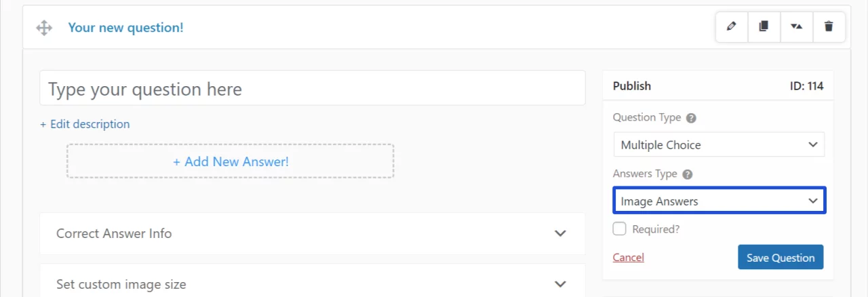Enable the Required? checkbox
Screen dimensions: 868x297
pyautogui.click(x=619, y=229)
